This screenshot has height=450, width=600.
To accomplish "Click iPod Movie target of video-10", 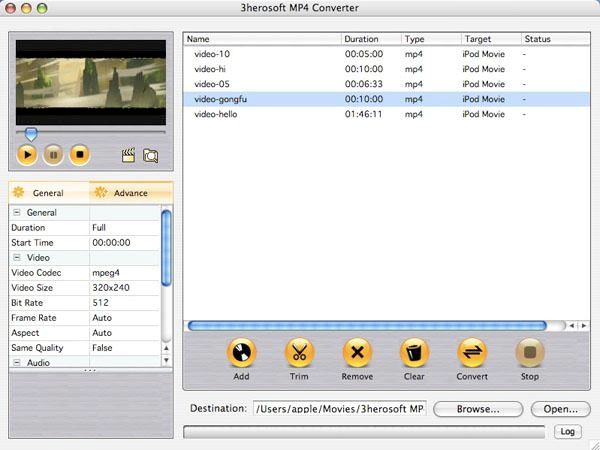I will pyautogui.click(x=484, y=54).
